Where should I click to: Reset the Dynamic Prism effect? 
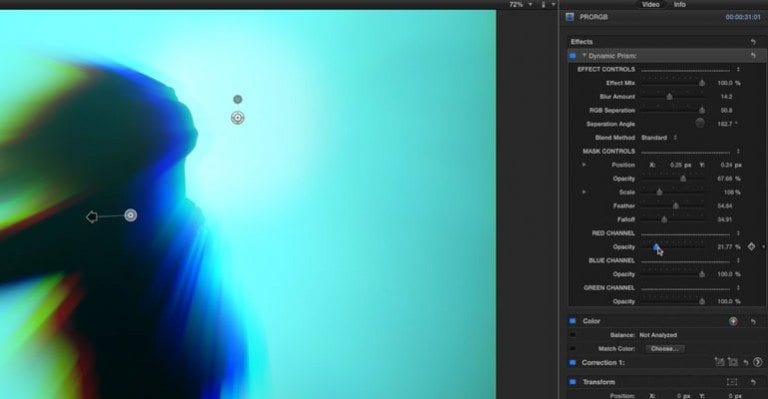[753, 56]
